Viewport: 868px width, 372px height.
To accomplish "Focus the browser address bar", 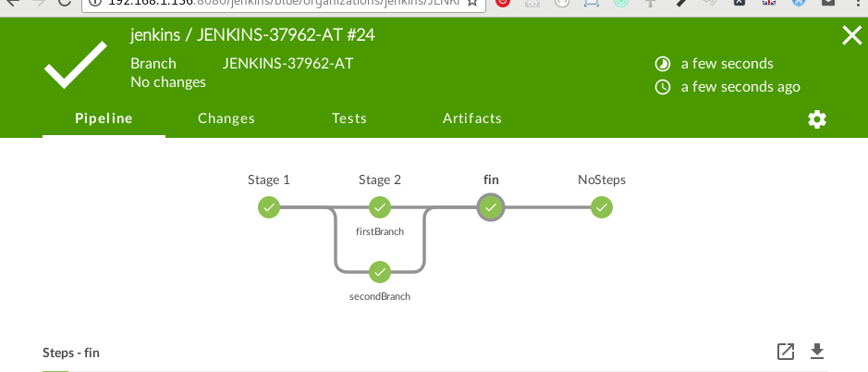I will (277, 3).
